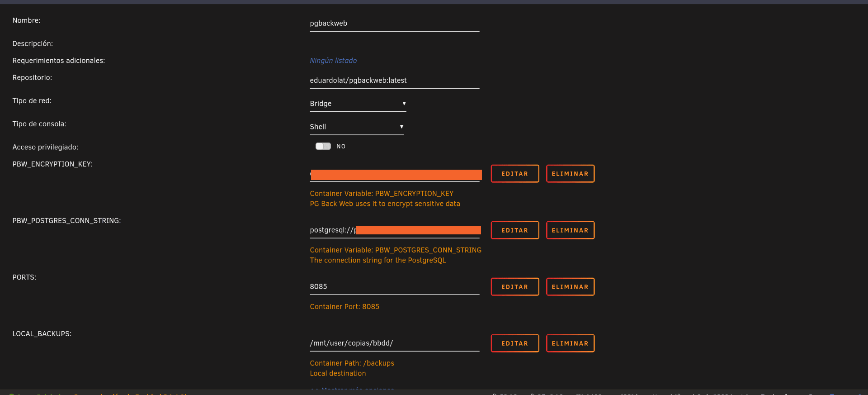This screenshot has width=868, height=395.
Task: Click the PBW_ENCRYPTION_KEY value field
Action: coord(394,174)
